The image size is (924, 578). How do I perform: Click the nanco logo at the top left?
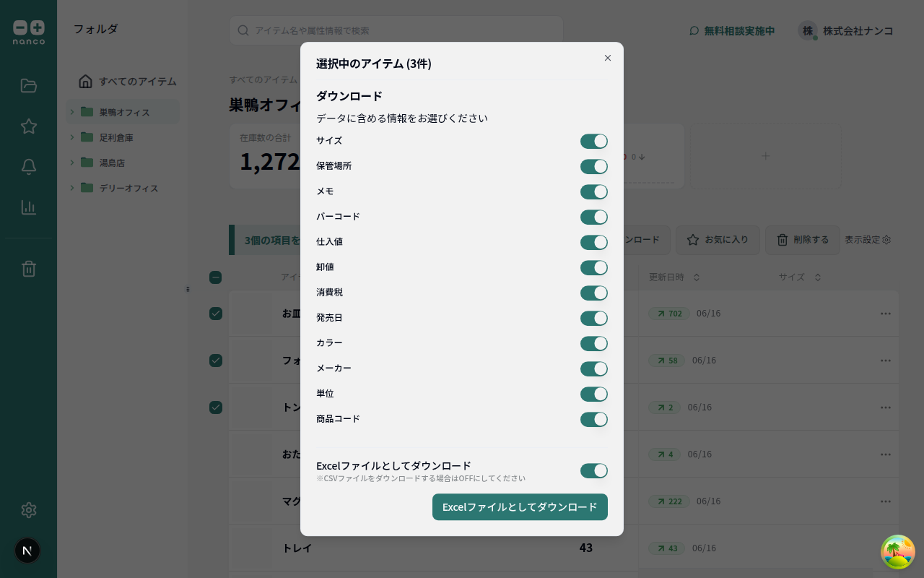point(28,29)
